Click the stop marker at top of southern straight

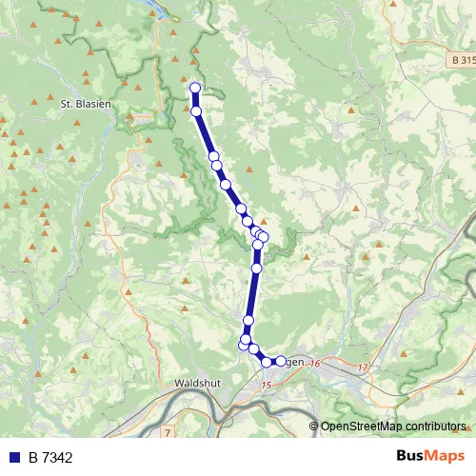pyautogui.click(x=258, y=245)
